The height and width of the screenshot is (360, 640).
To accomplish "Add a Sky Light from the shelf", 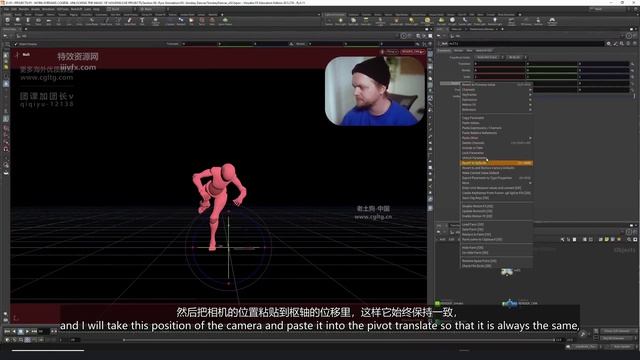I will [441, 21].
